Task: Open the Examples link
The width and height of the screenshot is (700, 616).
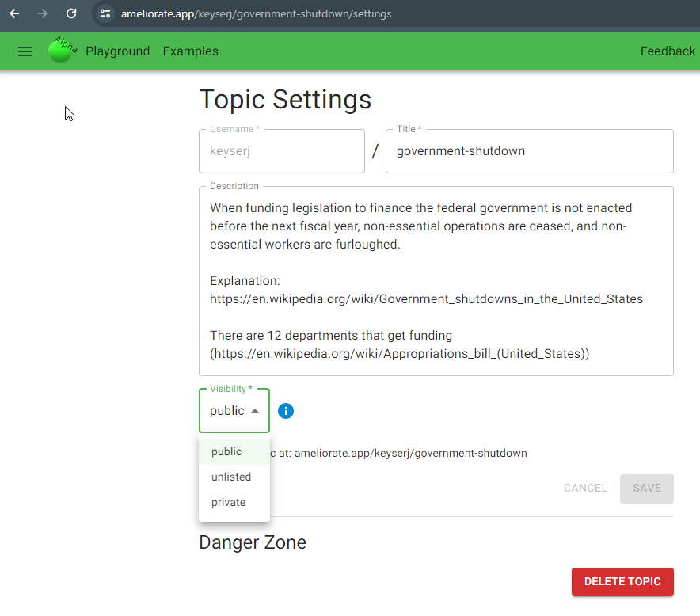Action: (191, 51)
